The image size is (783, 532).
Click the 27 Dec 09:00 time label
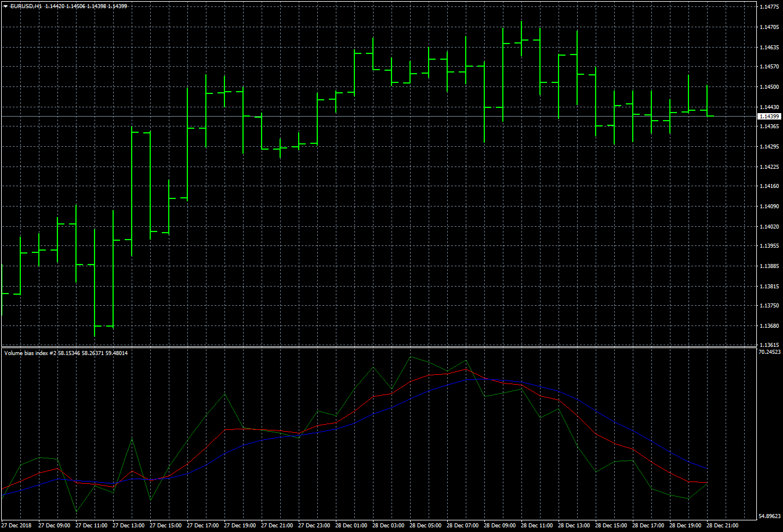click(54, 526)
